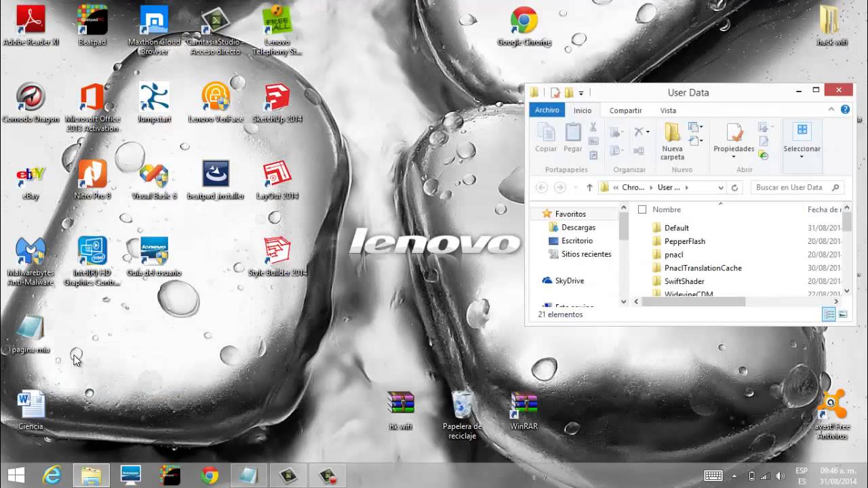
Task: Open avast! Free Antivirus shortcut
Action: tap(831, 415)
